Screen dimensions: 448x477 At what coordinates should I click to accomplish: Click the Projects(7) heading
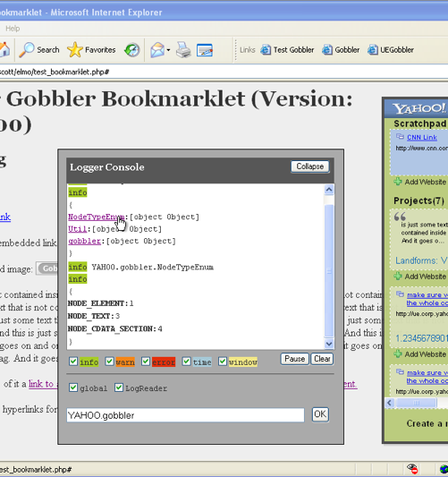tap(418, 200)
